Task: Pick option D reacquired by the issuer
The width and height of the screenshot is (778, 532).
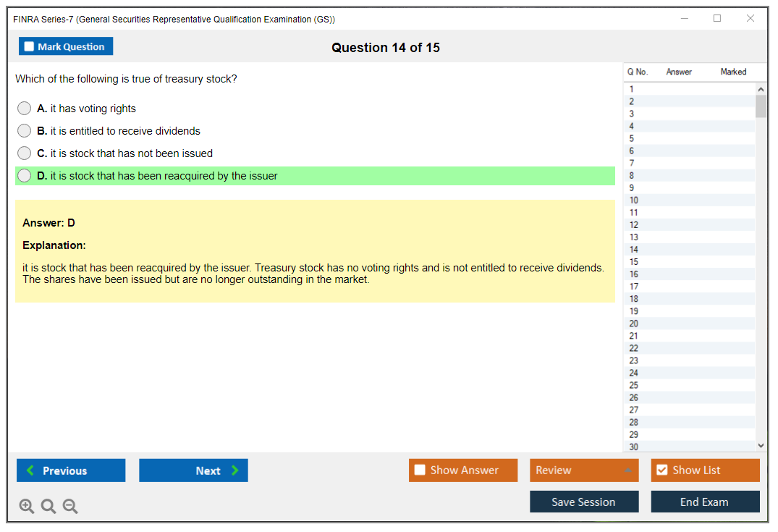Action: 25,176
